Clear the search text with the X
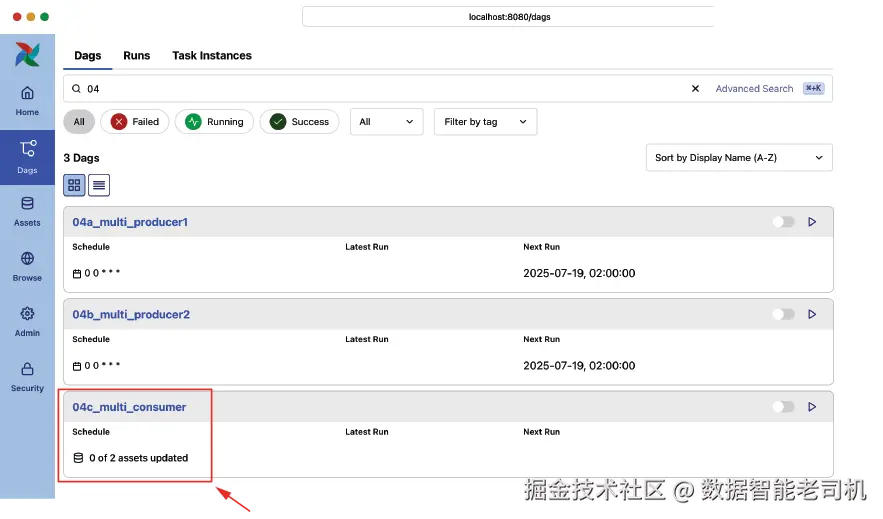Viewport: 883px width, 519px height. (x=695, y=88)
